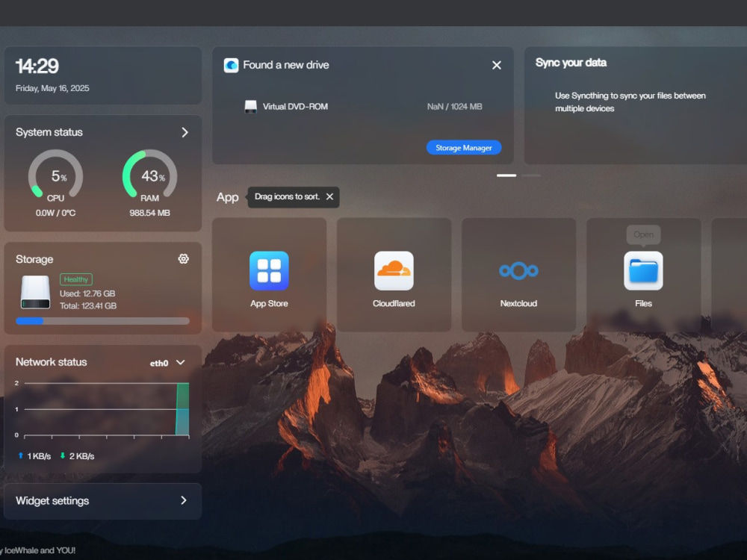Click the Total: 123.41 GB text

[87, 305]
